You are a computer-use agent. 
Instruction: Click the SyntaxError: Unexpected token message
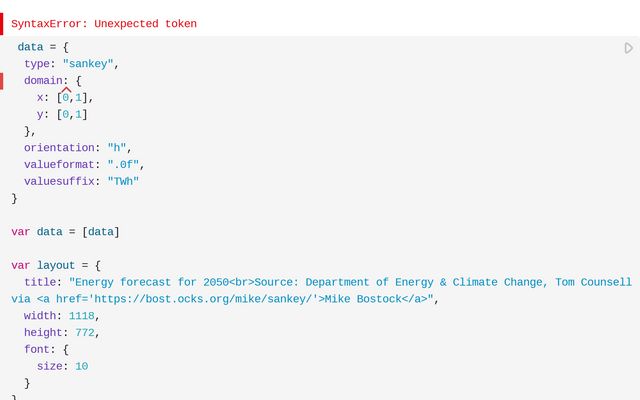[x=104, y=24]
